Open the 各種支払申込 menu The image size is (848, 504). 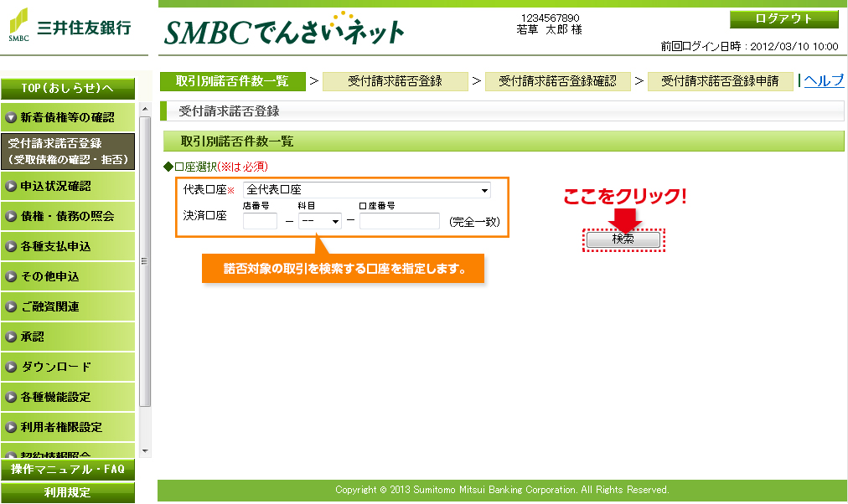68,247
